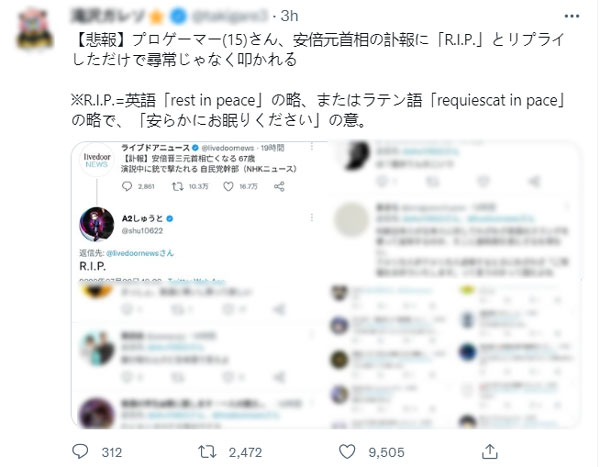The image size is (600, 467).
Task: Click the verified blue badge beside author name
Action: 178,16
